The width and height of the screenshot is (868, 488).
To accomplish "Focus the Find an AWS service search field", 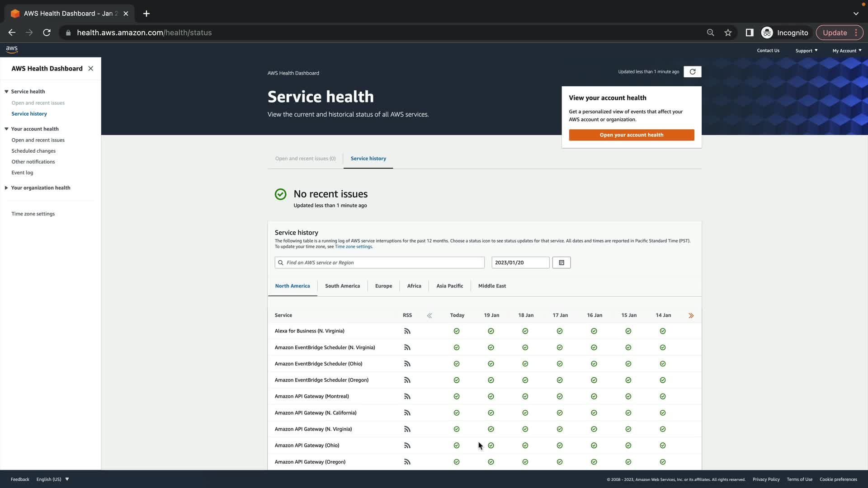I will (x=380, y=263).
